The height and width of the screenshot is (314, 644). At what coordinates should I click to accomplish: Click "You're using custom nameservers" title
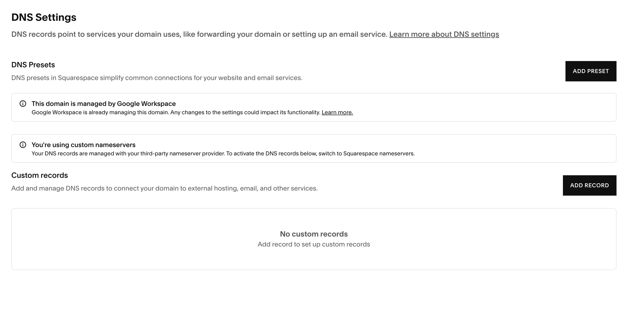tap(83, 145)
